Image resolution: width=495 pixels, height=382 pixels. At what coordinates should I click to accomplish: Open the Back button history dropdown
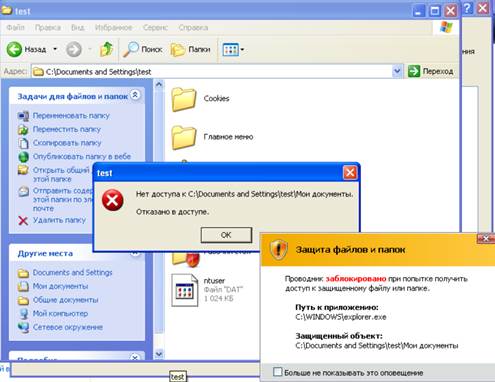pos(55,49)
